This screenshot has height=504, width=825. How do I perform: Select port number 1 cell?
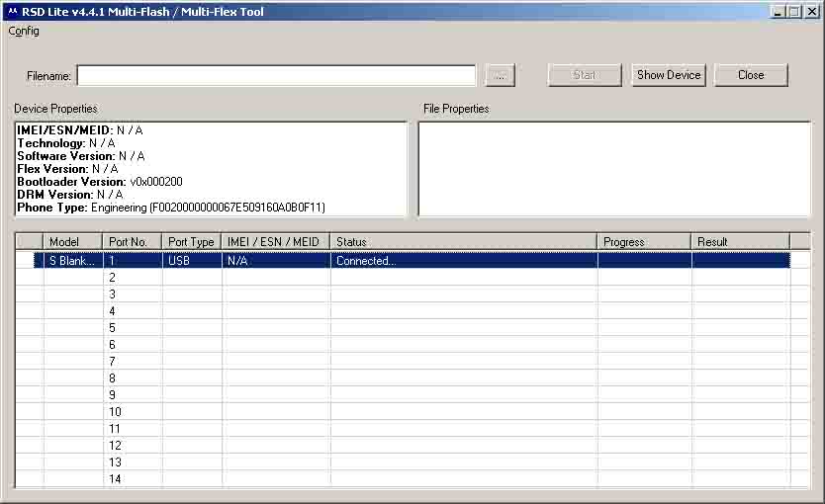pyautogui.click(x=133, y=261)
